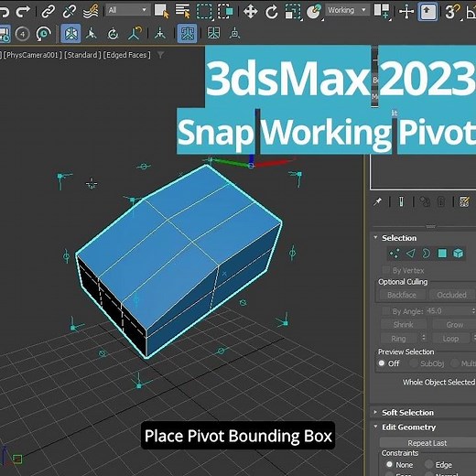476x476 pixels.
Task: Select Polygon sub-object level icon
Action: (x=442, y=254)
